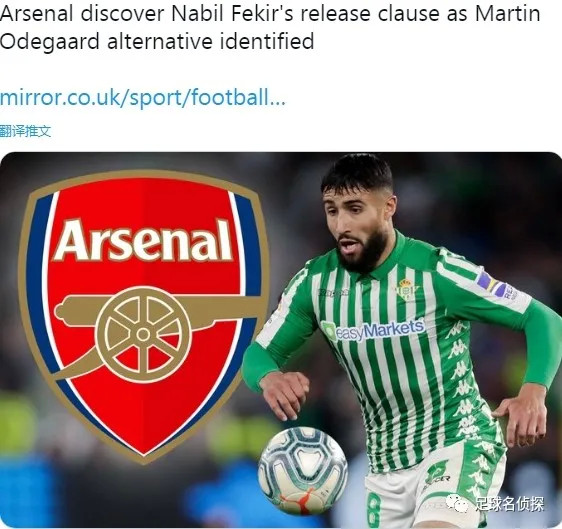This screenshot has height=529, width=562.
Task: Click the tweet headline text
Action: (270, 27)
